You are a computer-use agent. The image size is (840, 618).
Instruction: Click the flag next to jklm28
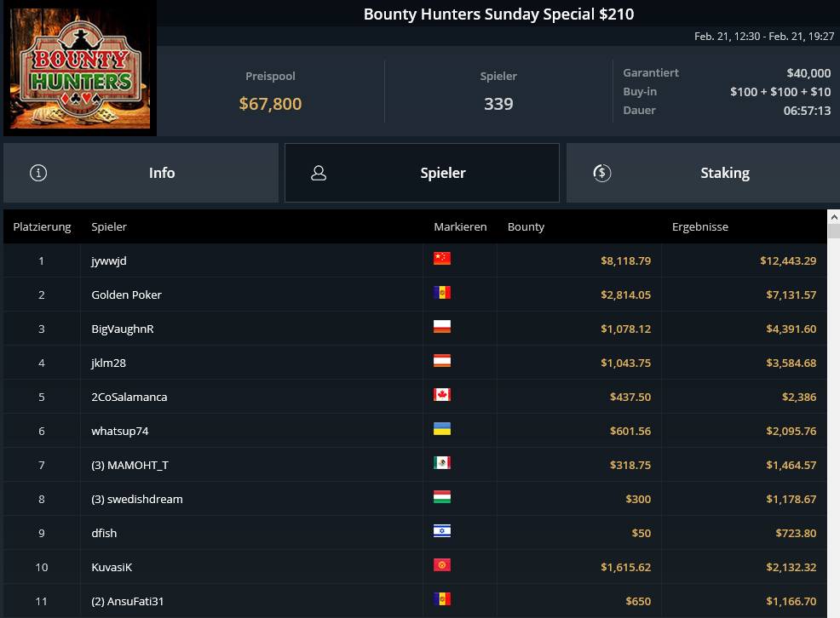pyautogui.click(x=442, y=361)
